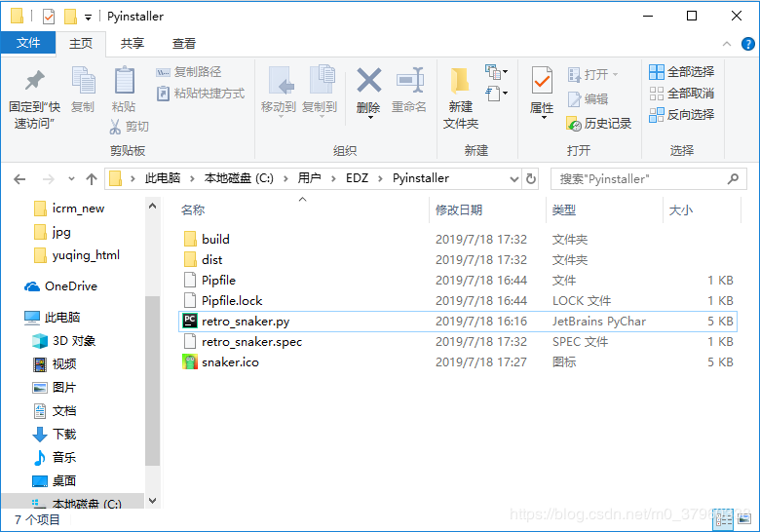Click the Rename (重命名) icon
760x532 pixels.
[409, 81]
